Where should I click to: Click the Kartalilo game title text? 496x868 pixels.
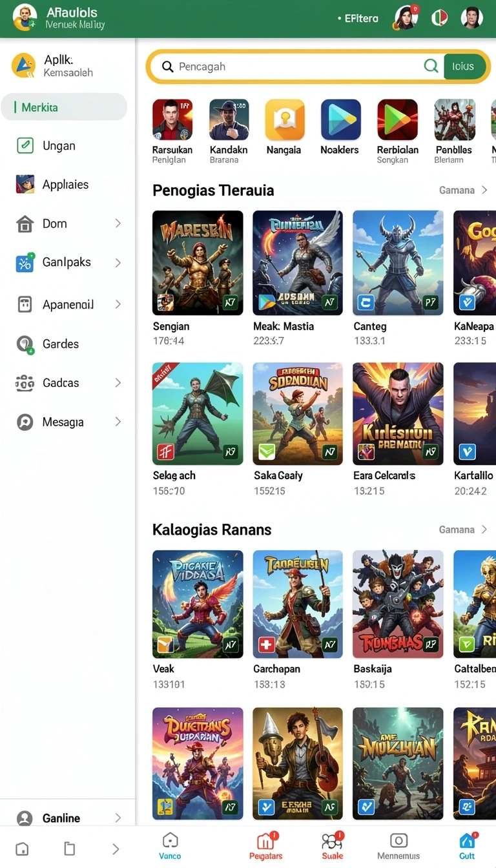click(x=474, y=475)
